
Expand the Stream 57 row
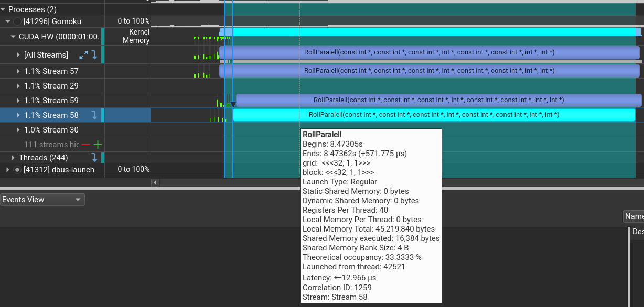point(18,71)
